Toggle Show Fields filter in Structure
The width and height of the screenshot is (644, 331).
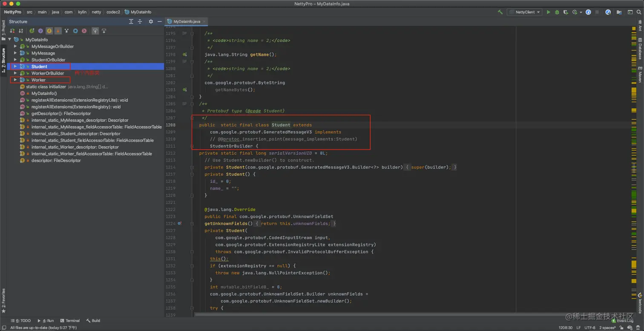49,31
